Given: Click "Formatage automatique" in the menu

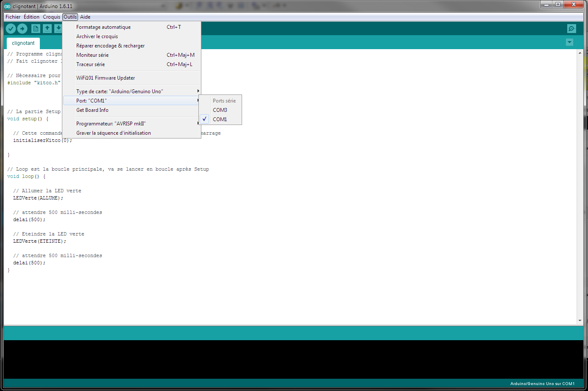Looking at the screenshot, I should click(103, 27).
